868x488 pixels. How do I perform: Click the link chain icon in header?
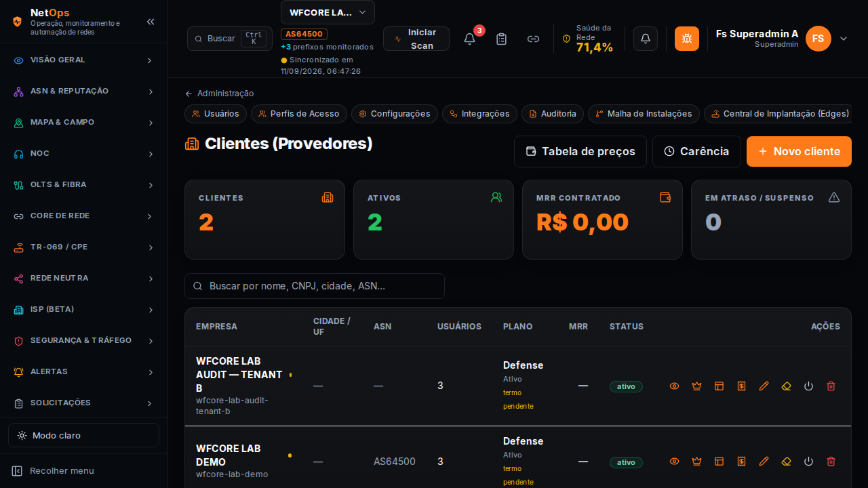(533, 39)
